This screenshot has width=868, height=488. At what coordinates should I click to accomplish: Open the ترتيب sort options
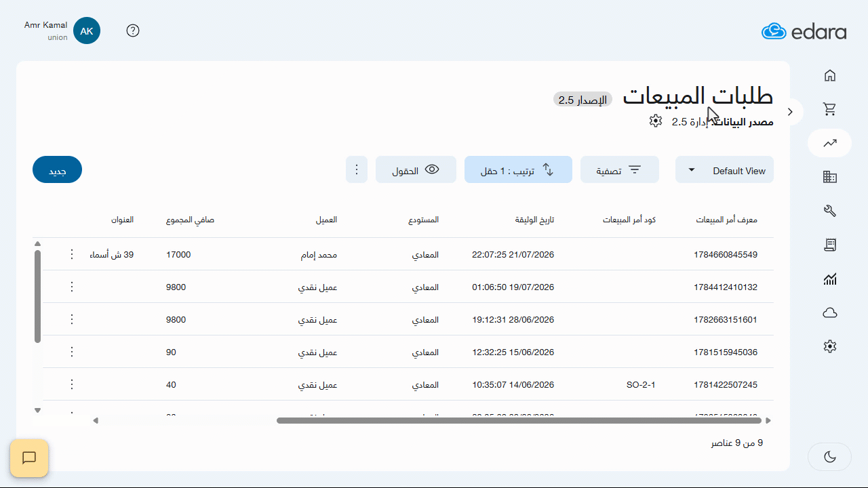[x=518, y=169]
